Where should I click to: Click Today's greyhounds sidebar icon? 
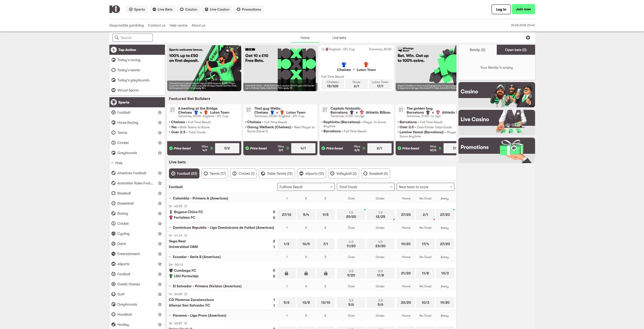[113, 80]
